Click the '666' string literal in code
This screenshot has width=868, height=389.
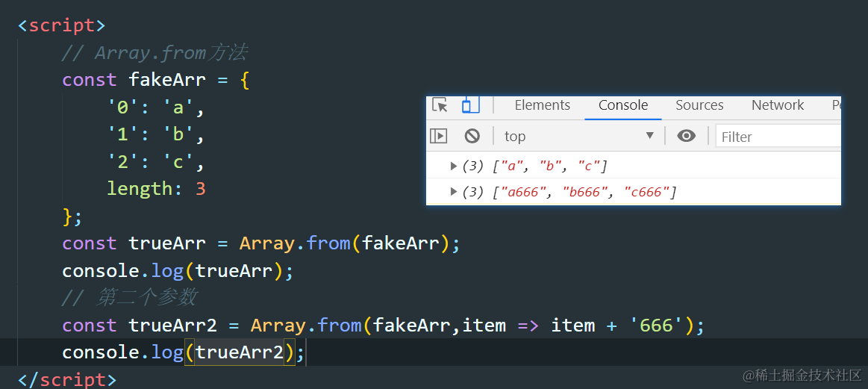point(657,325)
